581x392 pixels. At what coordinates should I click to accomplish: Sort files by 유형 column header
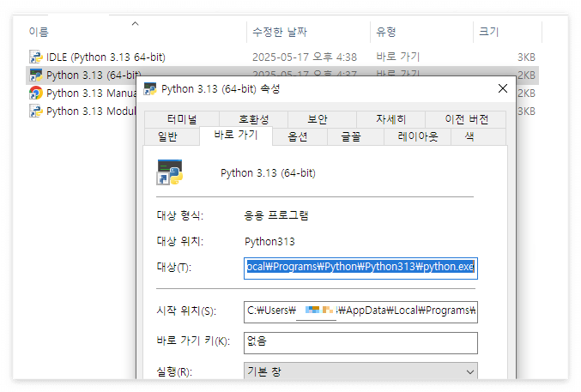(421, 32)
